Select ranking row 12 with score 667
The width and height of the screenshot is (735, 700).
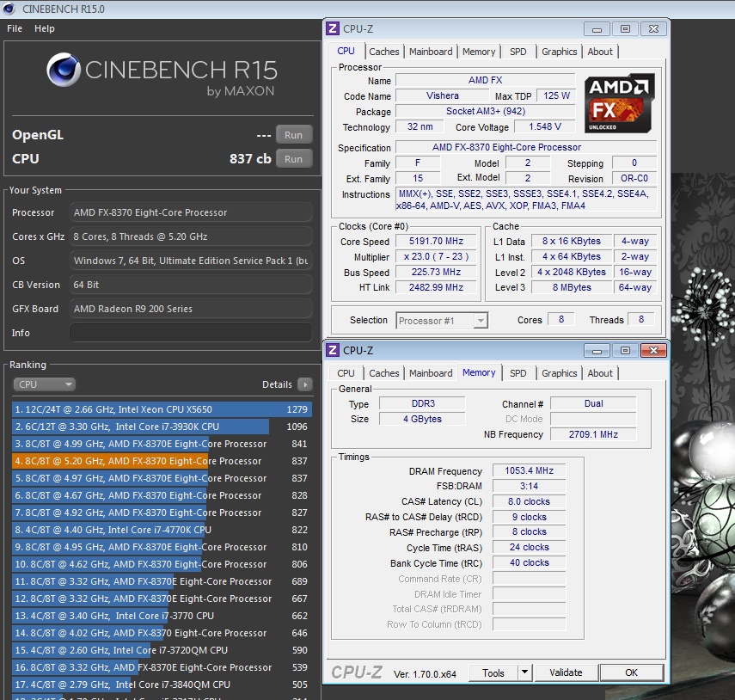pos(162,599)
